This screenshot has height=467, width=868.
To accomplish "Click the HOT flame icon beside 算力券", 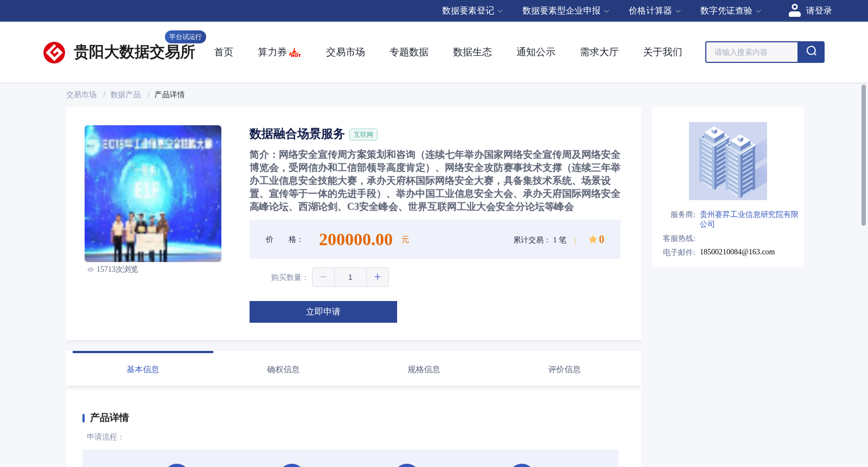I will coord(295,53).
